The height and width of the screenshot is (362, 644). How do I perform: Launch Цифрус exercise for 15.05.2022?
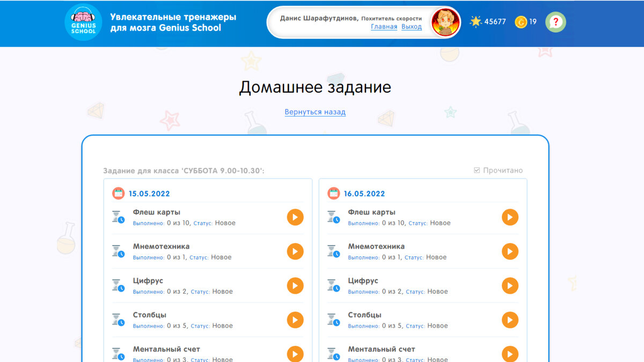[x=295, y=286]
